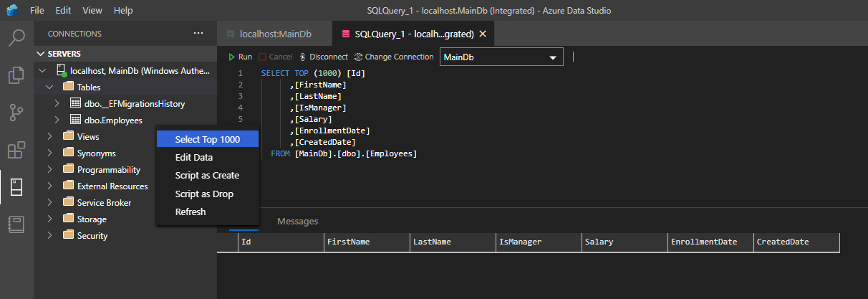Image resolution: width=868 pixels, height=299 pixels.
Task: Expand dbo.__EFMigrationsHistory table
Action: point(57,103)
